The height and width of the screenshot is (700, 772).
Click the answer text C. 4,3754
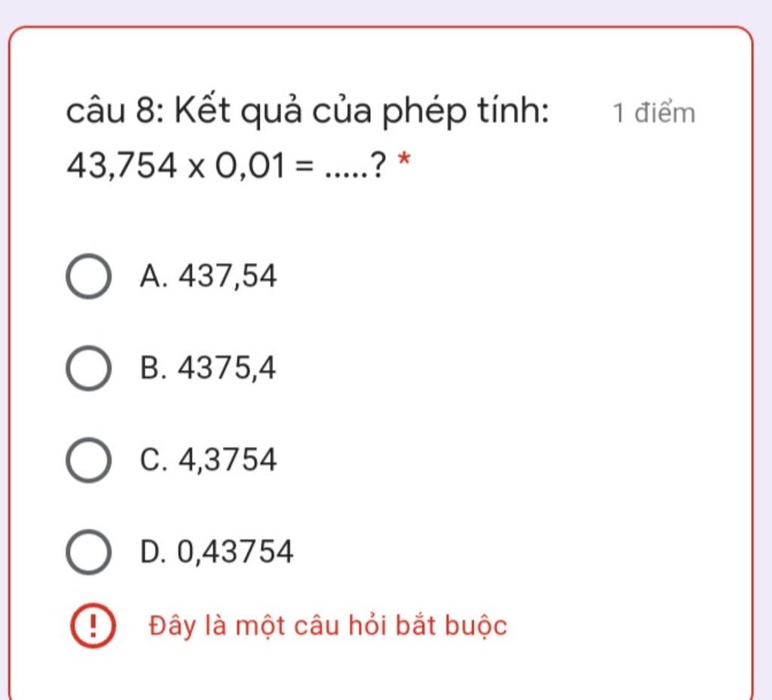click(x=208, y=460)
